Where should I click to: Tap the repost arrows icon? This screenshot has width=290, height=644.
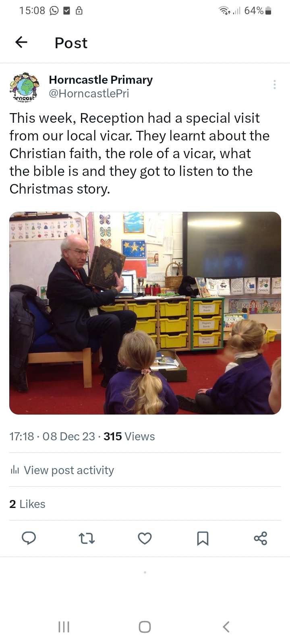87,538
